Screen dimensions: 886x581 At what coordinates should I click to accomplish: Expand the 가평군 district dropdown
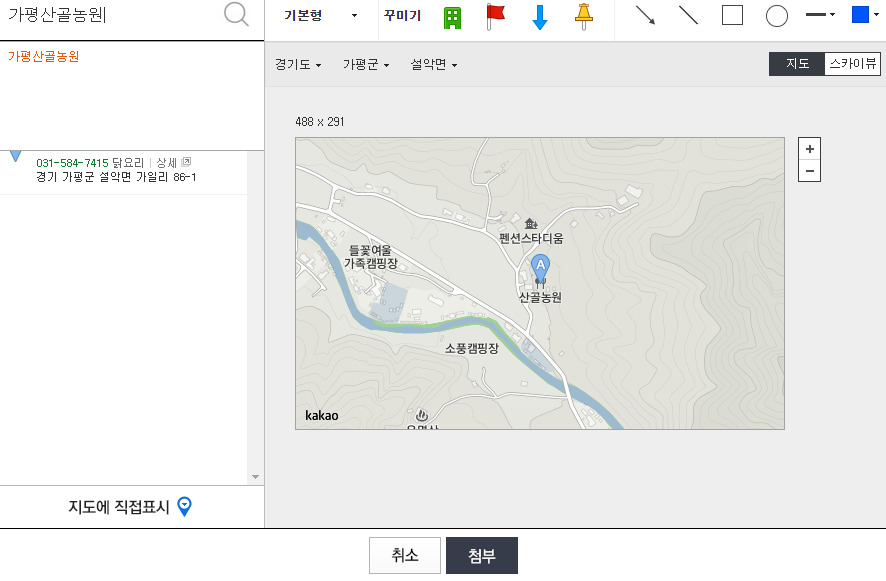(366, 65)
